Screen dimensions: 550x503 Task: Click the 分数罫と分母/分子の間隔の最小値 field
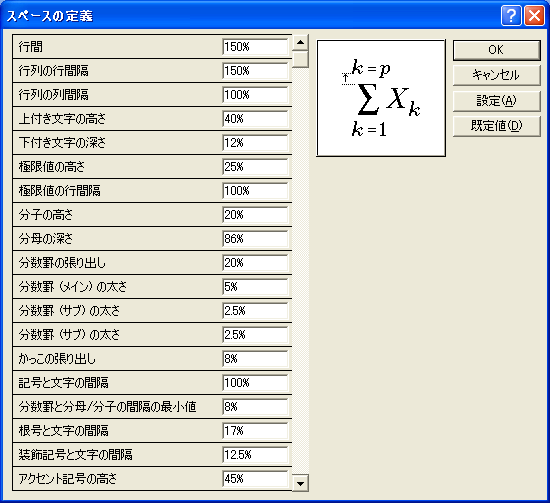pyautogui.click(x=255, y=407)
